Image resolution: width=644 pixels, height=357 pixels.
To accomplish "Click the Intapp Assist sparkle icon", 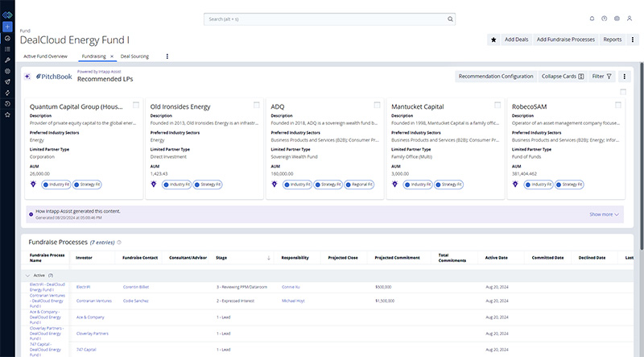I will tap(27, 77).
